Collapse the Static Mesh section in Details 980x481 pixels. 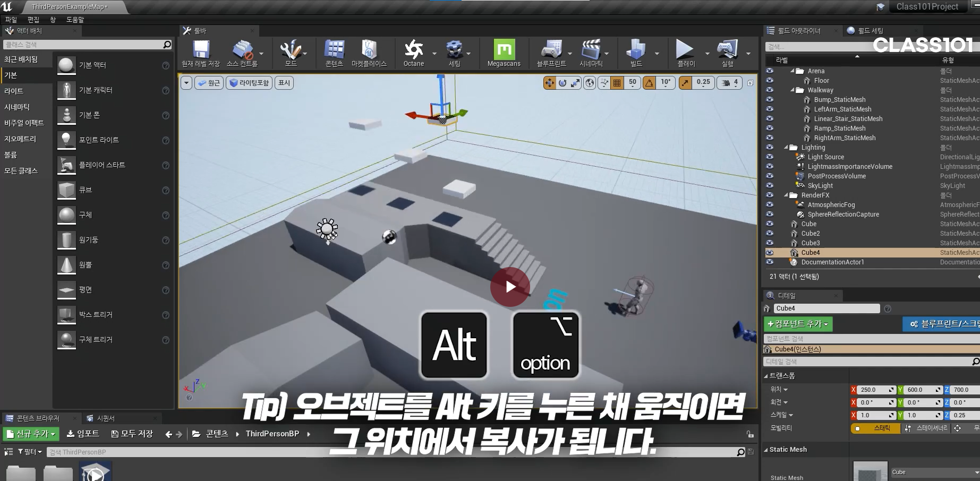[766, 450]
